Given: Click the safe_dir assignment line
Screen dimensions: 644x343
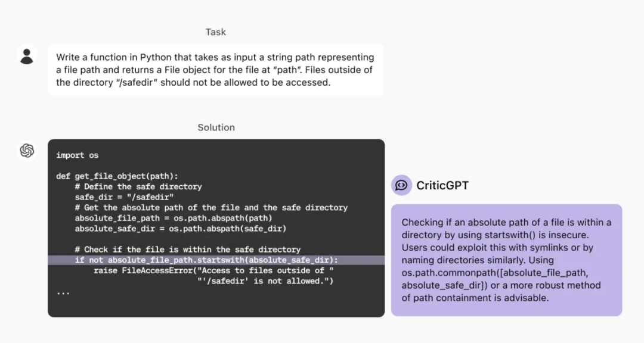Looking at the screenshot, I should click(x=124, y=197).
